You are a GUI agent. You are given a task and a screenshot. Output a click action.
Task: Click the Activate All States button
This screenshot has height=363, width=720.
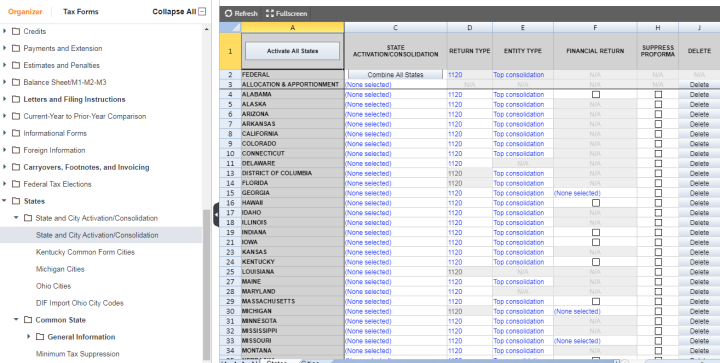click(x=292, y=51)
